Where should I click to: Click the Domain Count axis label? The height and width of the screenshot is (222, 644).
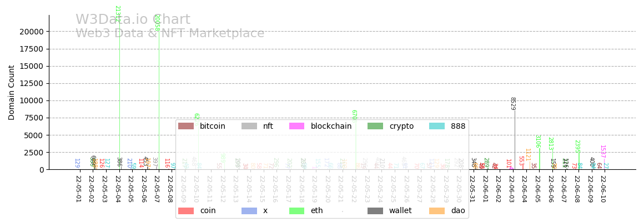(12, 92)
